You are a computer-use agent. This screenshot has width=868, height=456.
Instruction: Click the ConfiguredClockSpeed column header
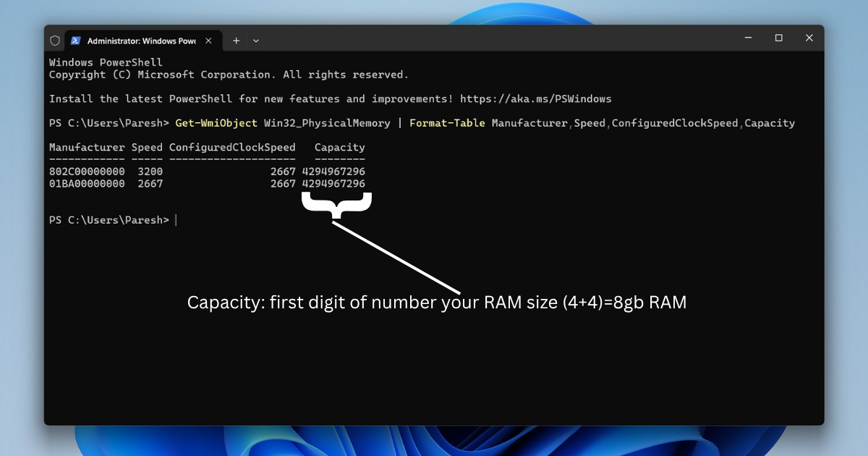point(232,148)
